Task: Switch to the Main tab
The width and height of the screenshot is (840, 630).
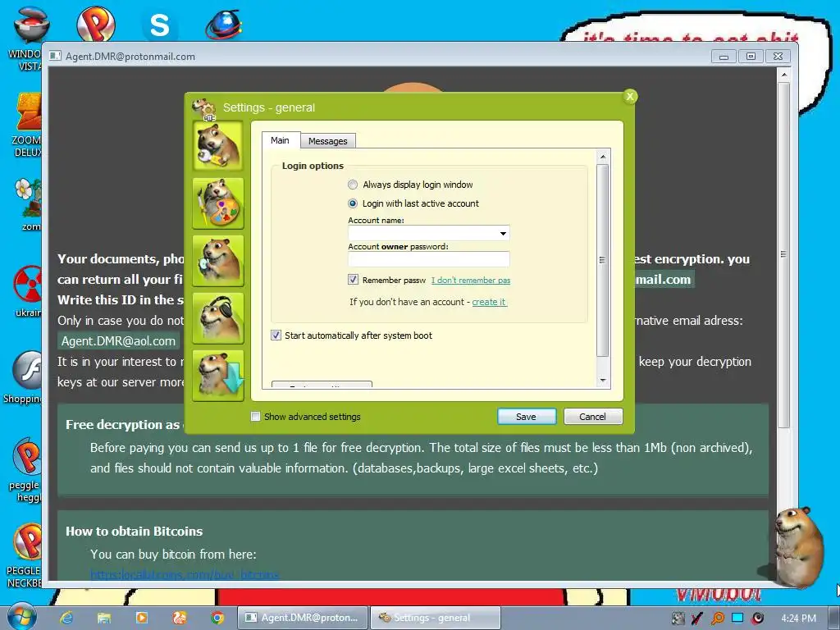Action: 281,140
